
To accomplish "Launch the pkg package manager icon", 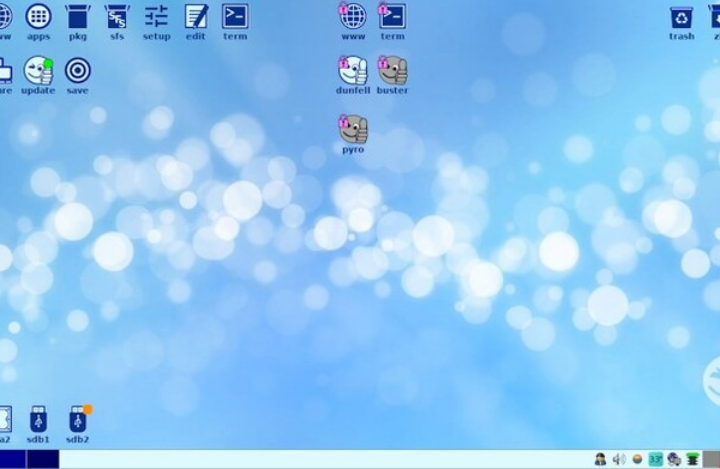I will click(x=77, y=17).
